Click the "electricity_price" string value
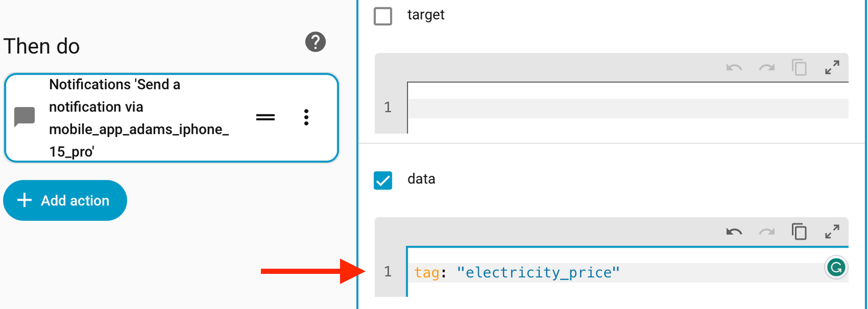This screenshot has width=868, height=309. [538, 273]
